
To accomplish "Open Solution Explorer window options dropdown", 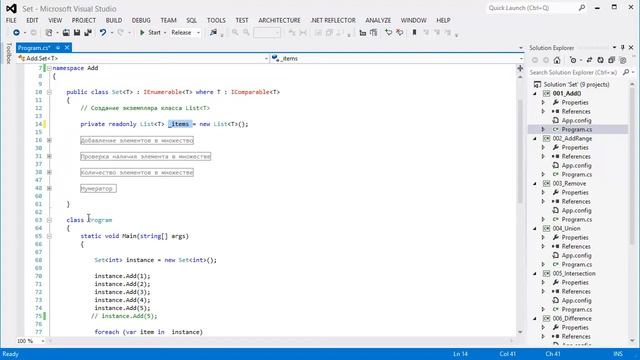I will click(614, 48).
